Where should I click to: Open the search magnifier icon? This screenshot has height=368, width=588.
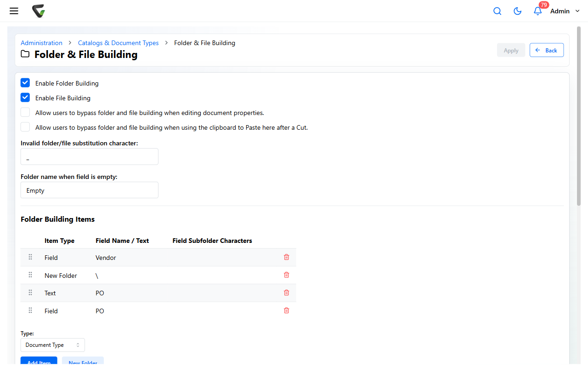coord(497,11)
